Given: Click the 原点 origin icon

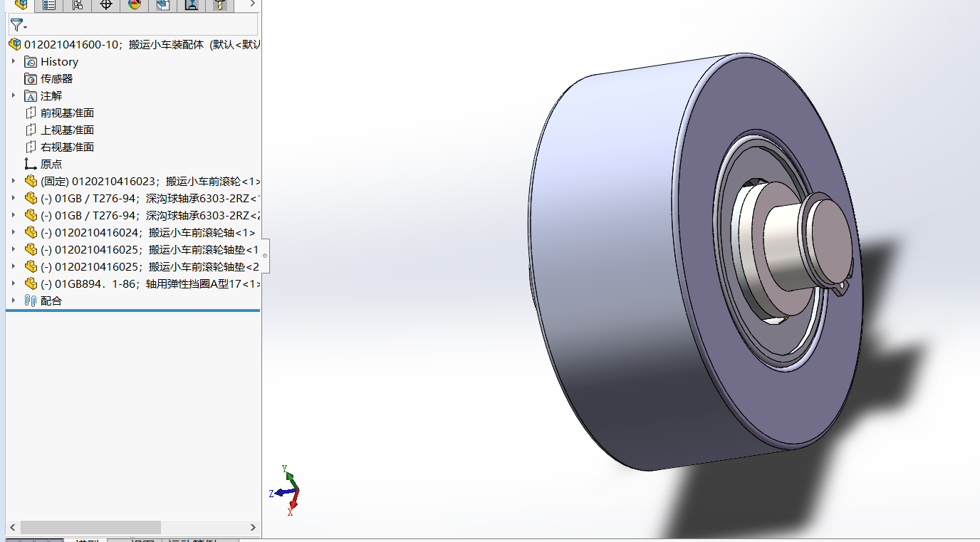Looking at the screenshot, I should click(31, 165).
